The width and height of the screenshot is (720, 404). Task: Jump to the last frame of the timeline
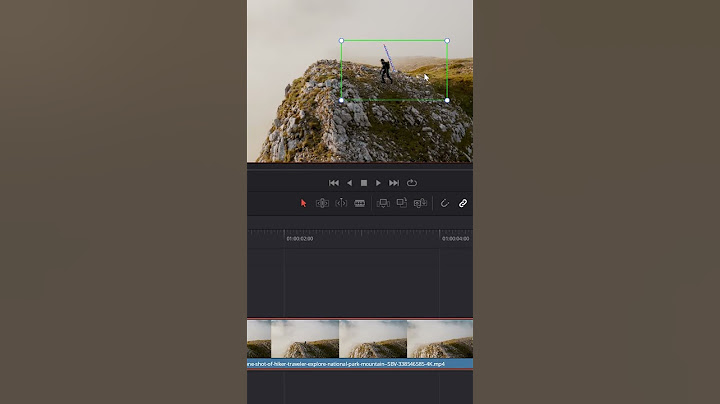click(394, 183)
